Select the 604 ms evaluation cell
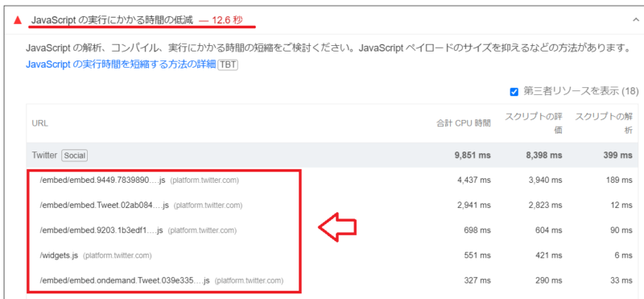 coord(549,230)
